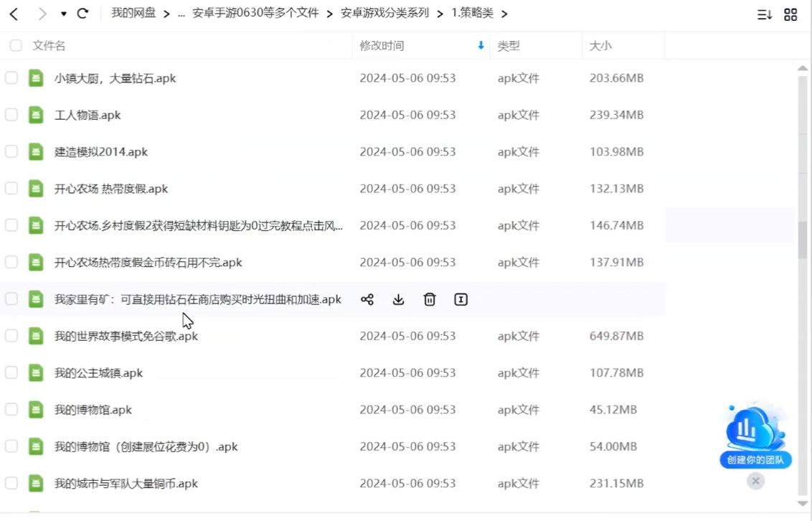Screen dimensions: 812x521
Task: Select the file name 我家里有矿：可直接用钻石在商店购买时光扭曲和加速.apk
Action: click(x=198, y=299)
